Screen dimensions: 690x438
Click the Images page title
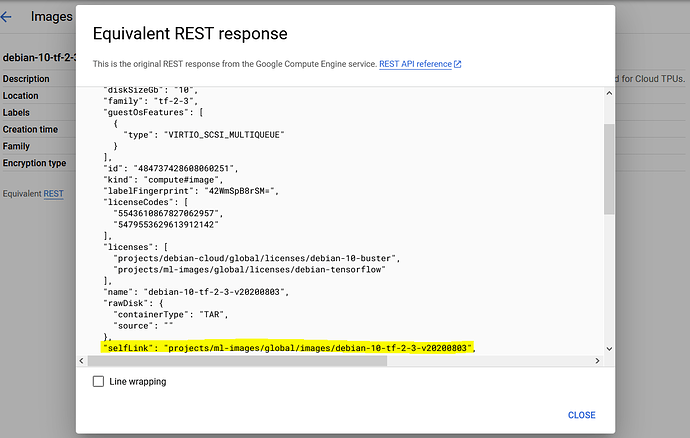(51, 17)
